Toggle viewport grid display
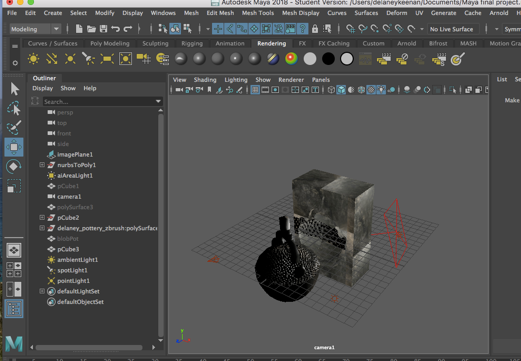 (x=255, y=90)
